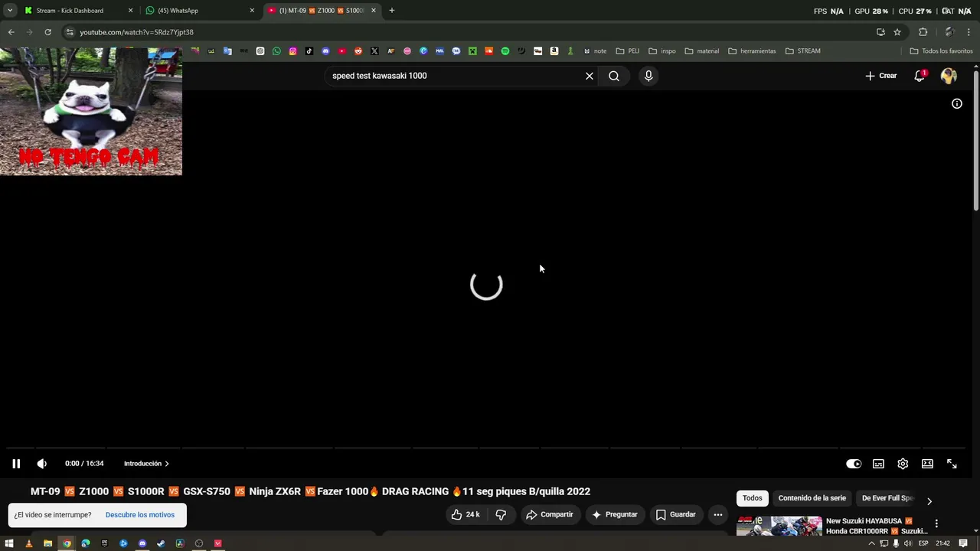Toggle the autoplay switch
The image size is (980, 551).
pyautogui.click(x=854, y=464)
